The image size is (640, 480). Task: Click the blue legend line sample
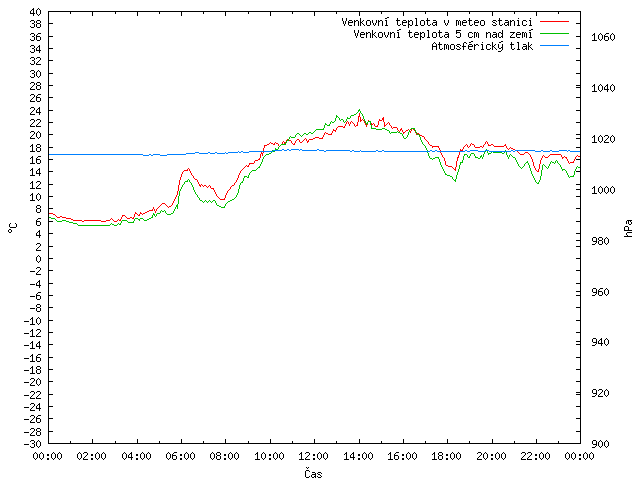coord(554,46)
